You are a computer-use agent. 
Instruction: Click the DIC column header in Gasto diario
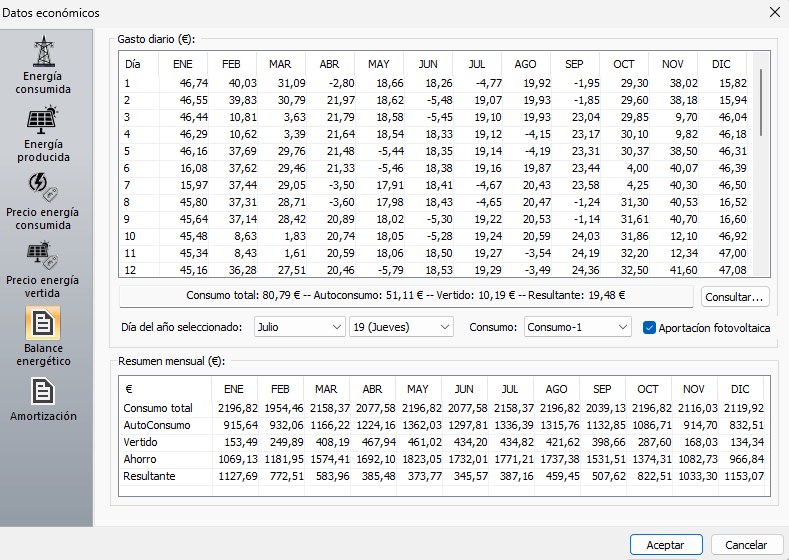point(721,64)
